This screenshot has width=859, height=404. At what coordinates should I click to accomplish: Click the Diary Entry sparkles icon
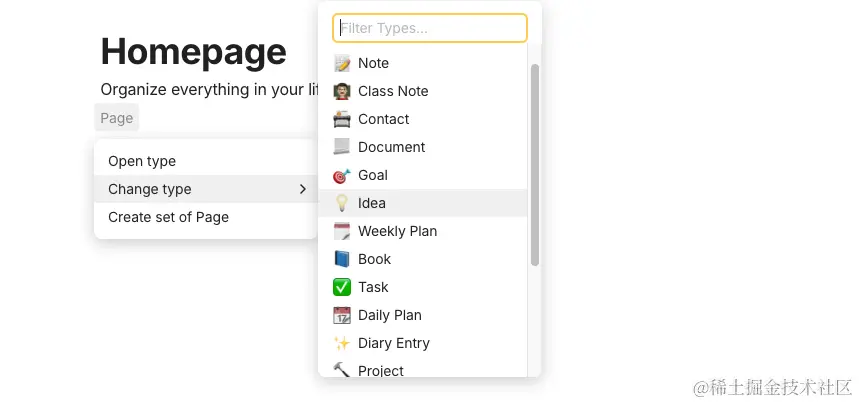tap(342, 343)
